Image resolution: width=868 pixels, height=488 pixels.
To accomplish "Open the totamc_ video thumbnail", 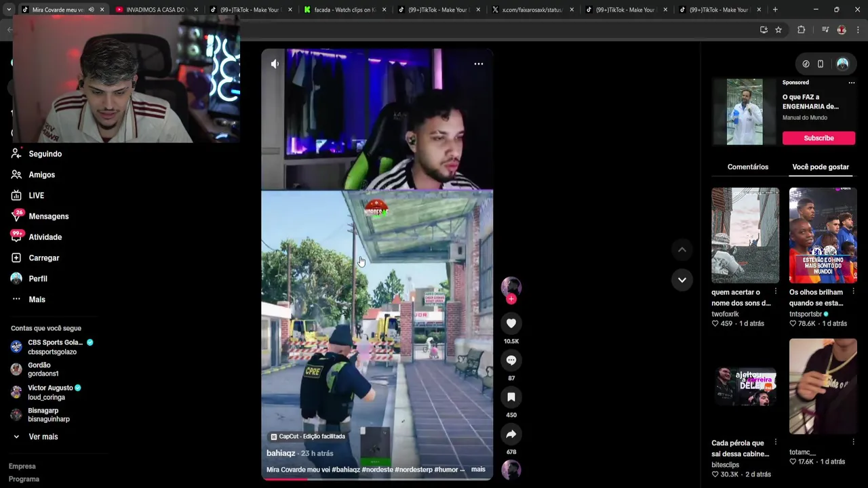I will 823,386.
